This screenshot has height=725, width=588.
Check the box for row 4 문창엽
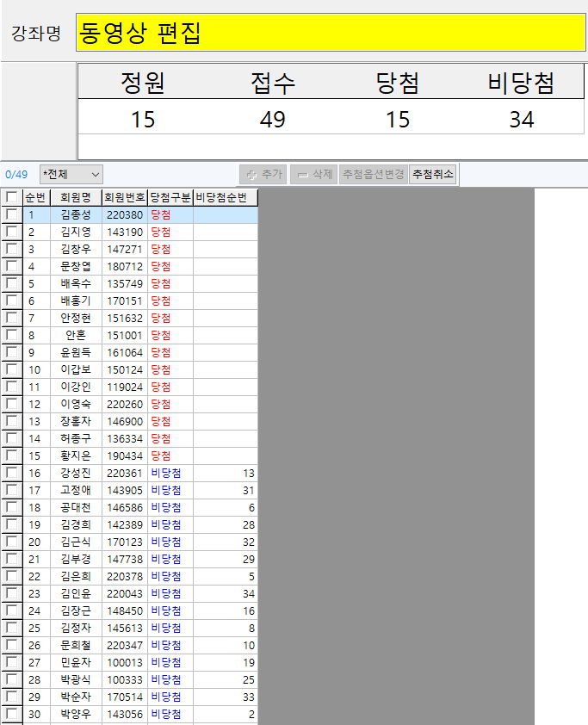[x=11, y=266]
